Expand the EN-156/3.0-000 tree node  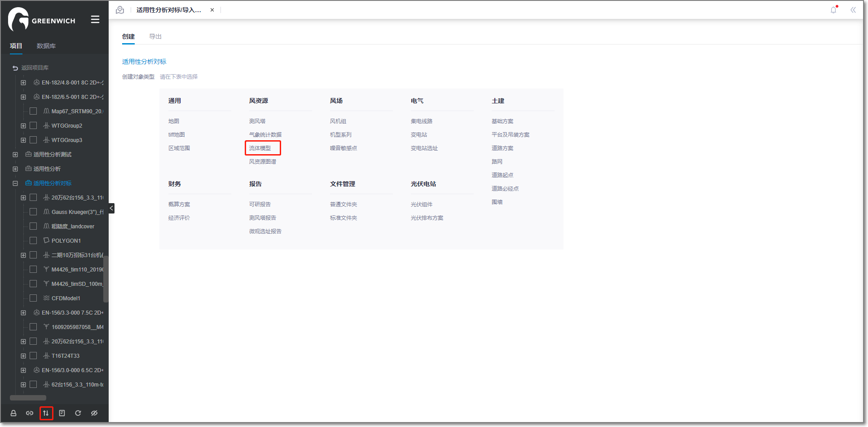point(23,370)
